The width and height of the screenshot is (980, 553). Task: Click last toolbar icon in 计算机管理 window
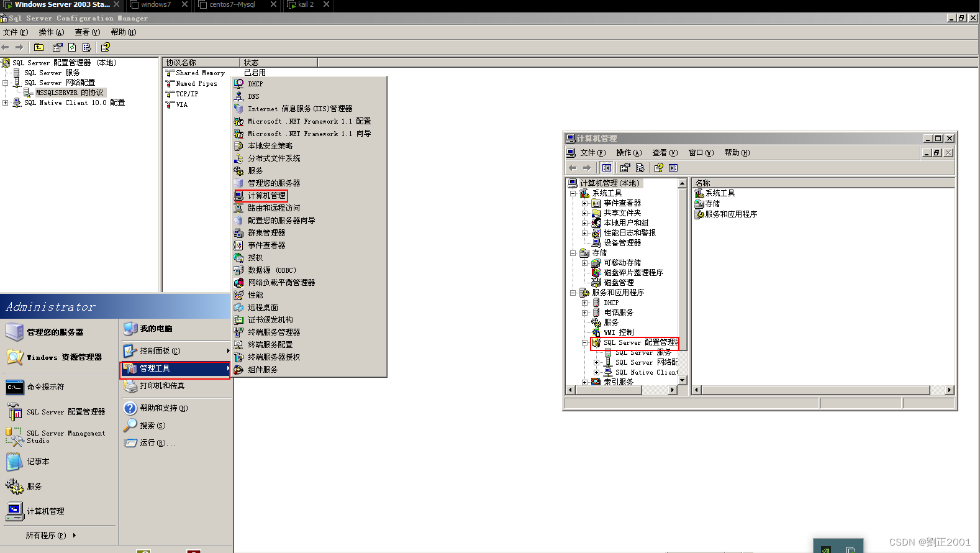tap(673, 168)
